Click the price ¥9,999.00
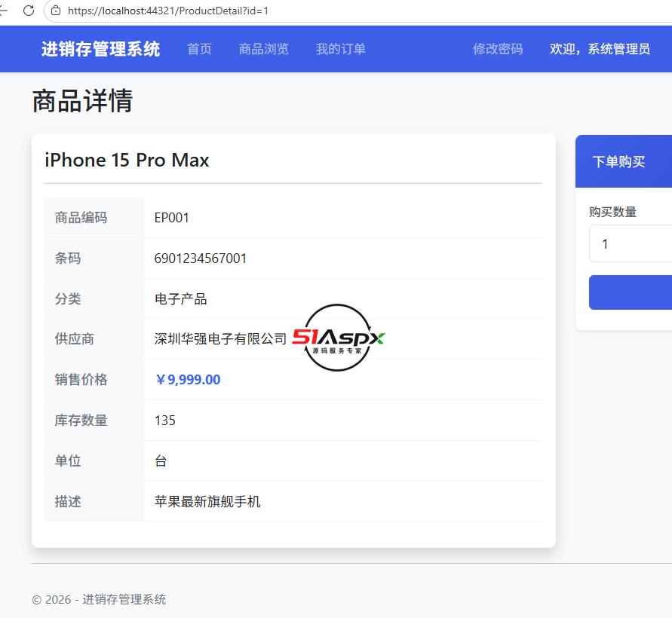This screenshot has height=618, width=672. 188,379
